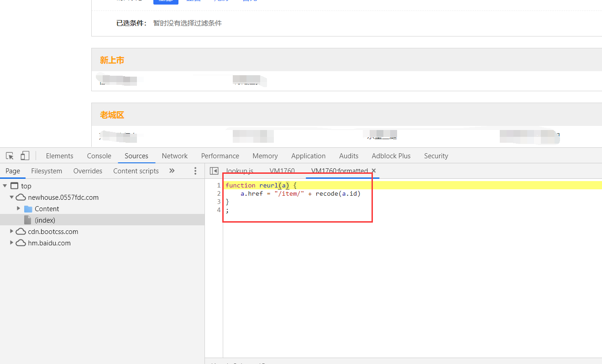Select the cdn.bootcss.com label
The image size is (602, 364).
[x=53, y=232]
